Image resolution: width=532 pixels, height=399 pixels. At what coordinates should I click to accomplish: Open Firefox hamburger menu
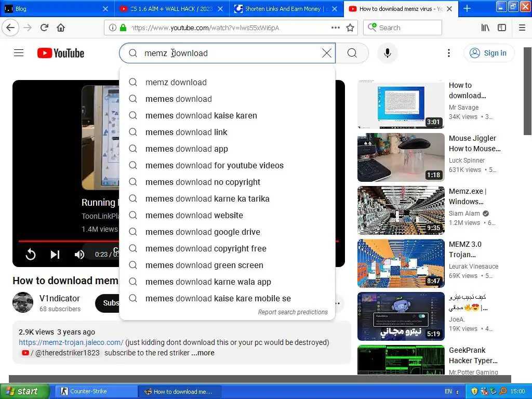pos(522,28)
